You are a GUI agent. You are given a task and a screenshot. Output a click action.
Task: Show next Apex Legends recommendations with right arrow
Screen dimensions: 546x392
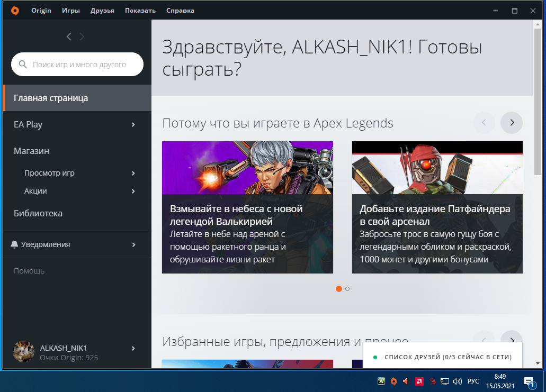[512, 122]
